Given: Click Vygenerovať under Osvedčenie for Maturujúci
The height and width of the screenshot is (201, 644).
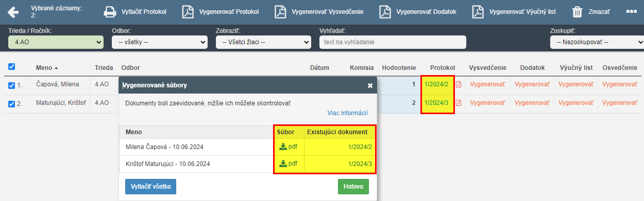Looking at the screenshot, I should (x=620, y=102).
